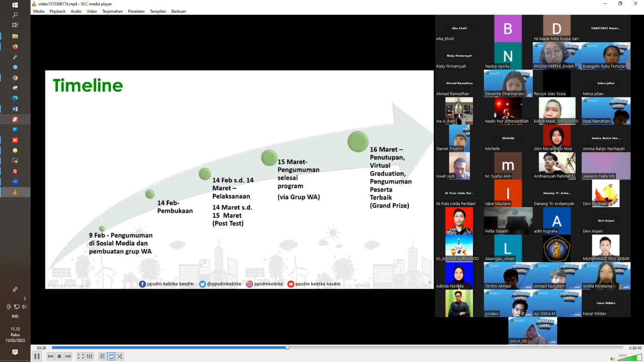Viewport: 644px width, 362px height.
Task: Pause the video playback
Action: coord(37,356)
